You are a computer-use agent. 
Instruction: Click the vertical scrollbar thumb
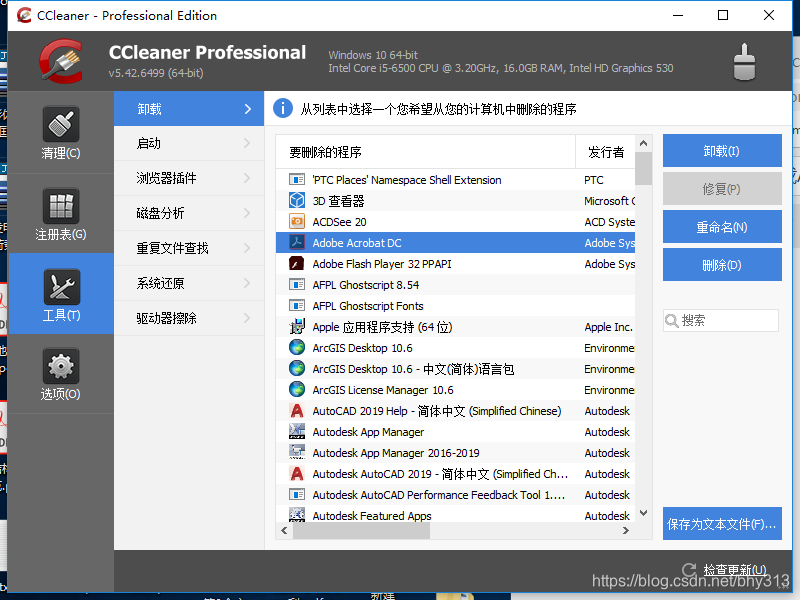pos(643,168)
